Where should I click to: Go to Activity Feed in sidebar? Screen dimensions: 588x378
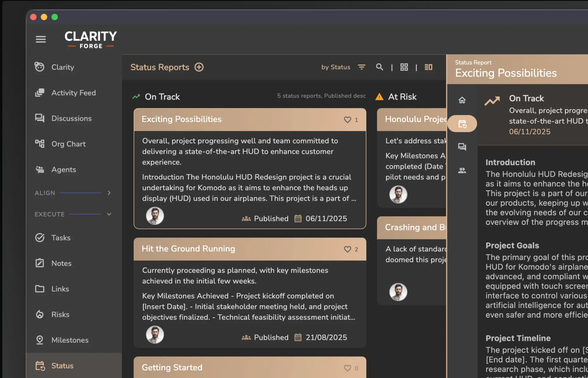[73, 93]
